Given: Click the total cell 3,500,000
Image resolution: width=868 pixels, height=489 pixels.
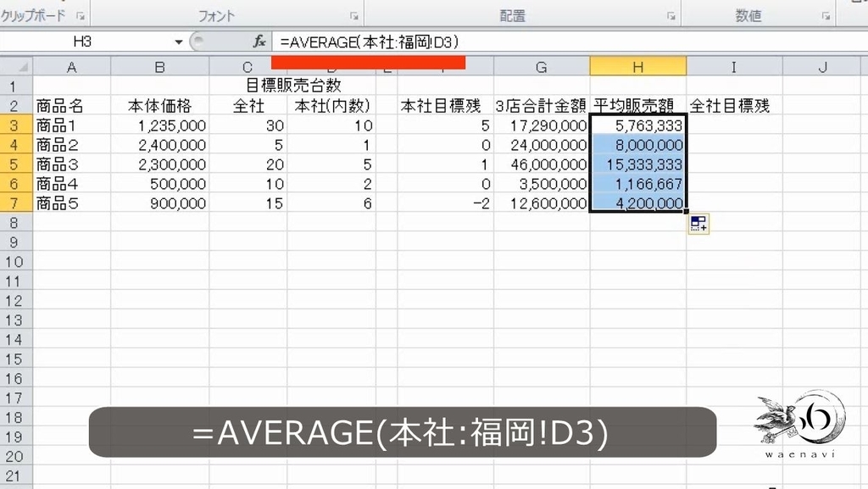Looking at the screenshot, I should [x=542, y=184].
